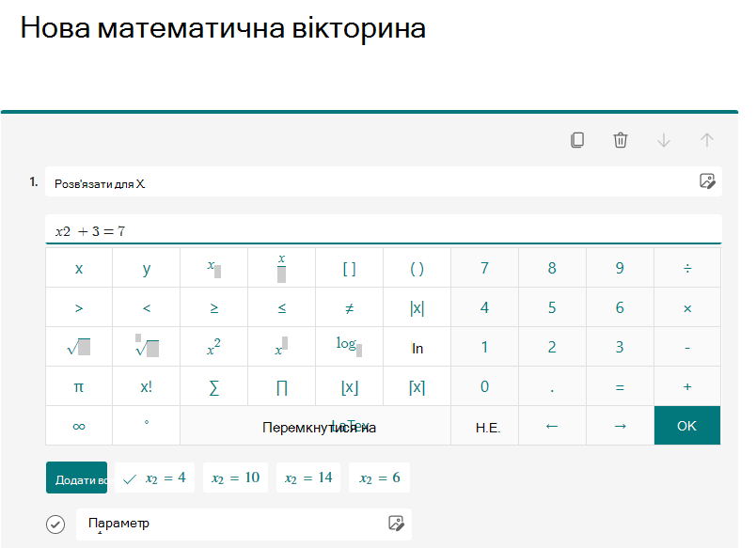Click the digit 2 key
This screenshot has height=548, width=756.
tap(552, 347)
